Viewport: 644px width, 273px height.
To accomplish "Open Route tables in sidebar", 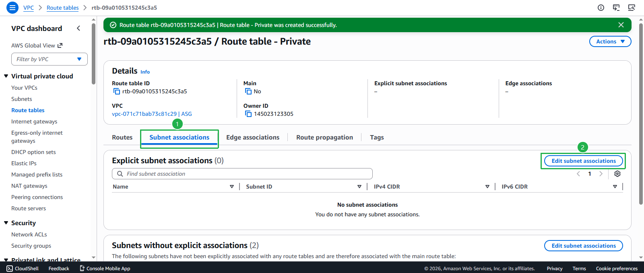I will pos(28,110).
